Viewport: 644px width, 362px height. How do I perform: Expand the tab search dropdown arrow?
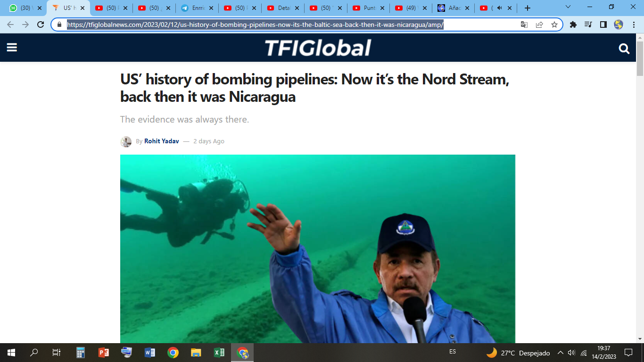568,7
